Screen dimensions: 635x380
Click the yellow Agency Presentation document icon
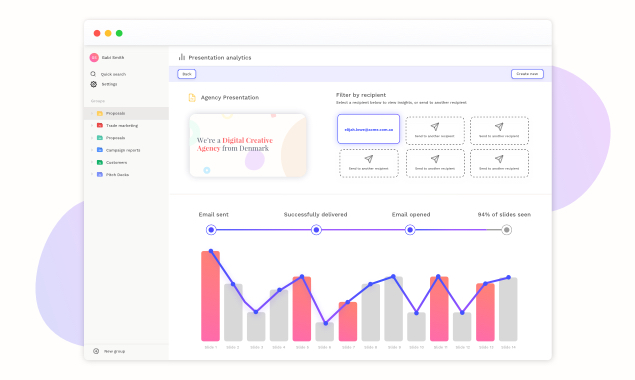click(x=192, y=97)
